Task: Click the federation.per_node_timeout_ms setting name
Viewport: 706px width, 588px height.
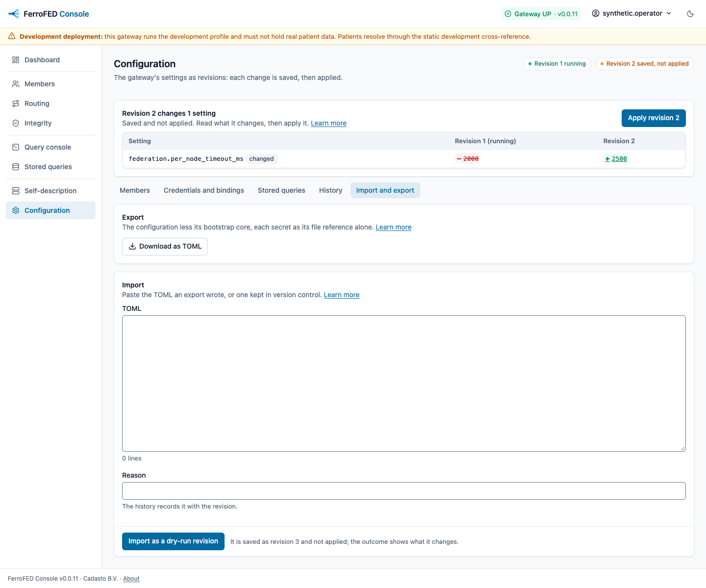Action: [x=186, y=159]
